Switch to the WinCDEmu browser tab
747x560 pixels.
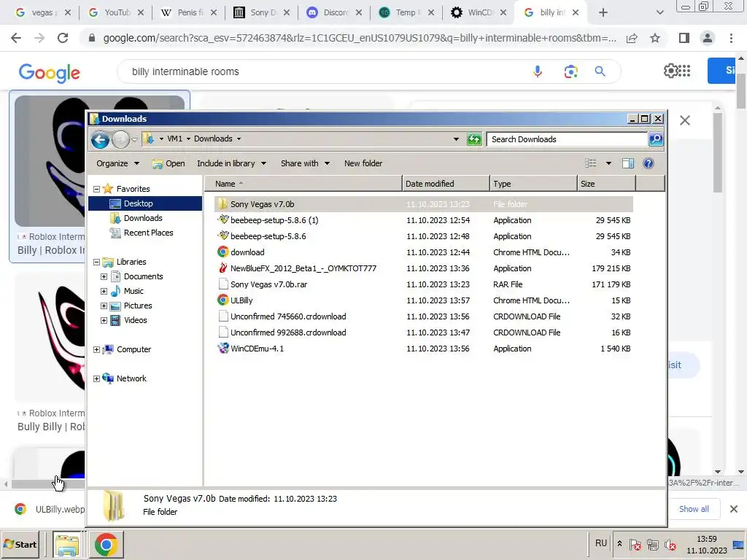[479, 12]
